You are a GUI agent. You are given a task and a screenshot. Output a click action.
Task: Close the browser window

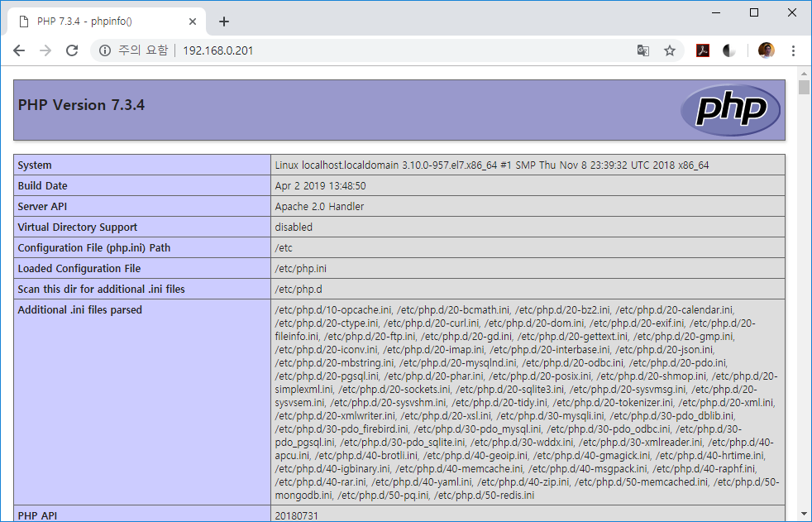pyautogui.click(x=792, y=12)
